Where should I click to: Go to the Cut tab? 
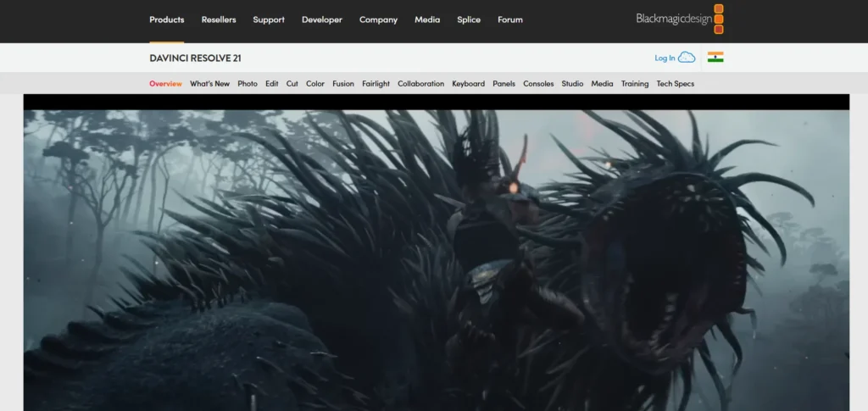point(292,84)
